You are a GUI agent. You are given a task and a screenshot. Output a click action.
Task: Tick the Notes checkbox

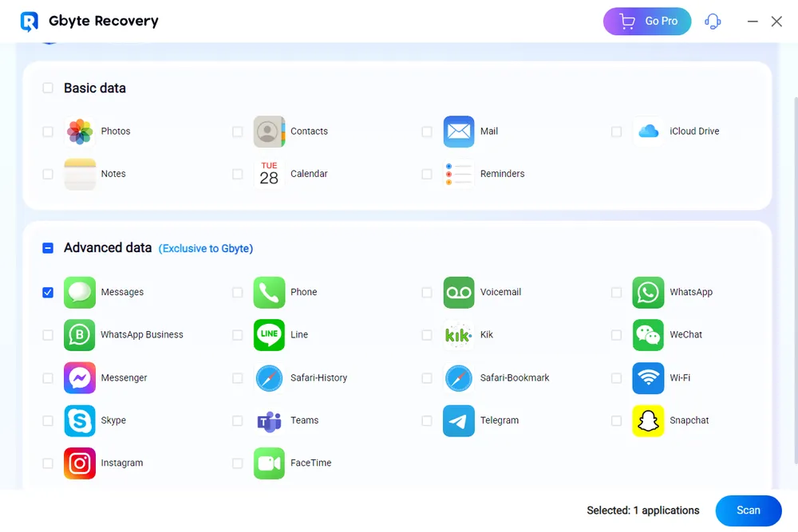(x=48, y=174)
